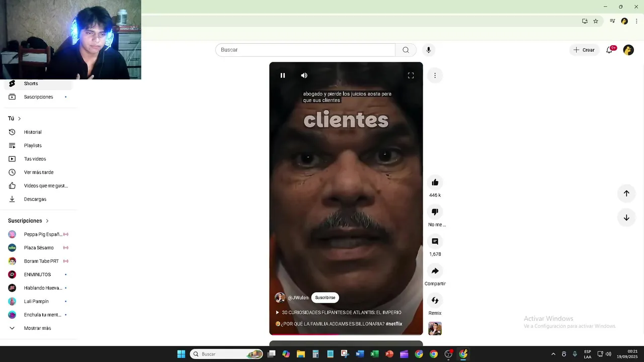The width and height of the screenshot is (644, 362).
Task: Pause the playing Short video
Action: (x=283, y=75)
